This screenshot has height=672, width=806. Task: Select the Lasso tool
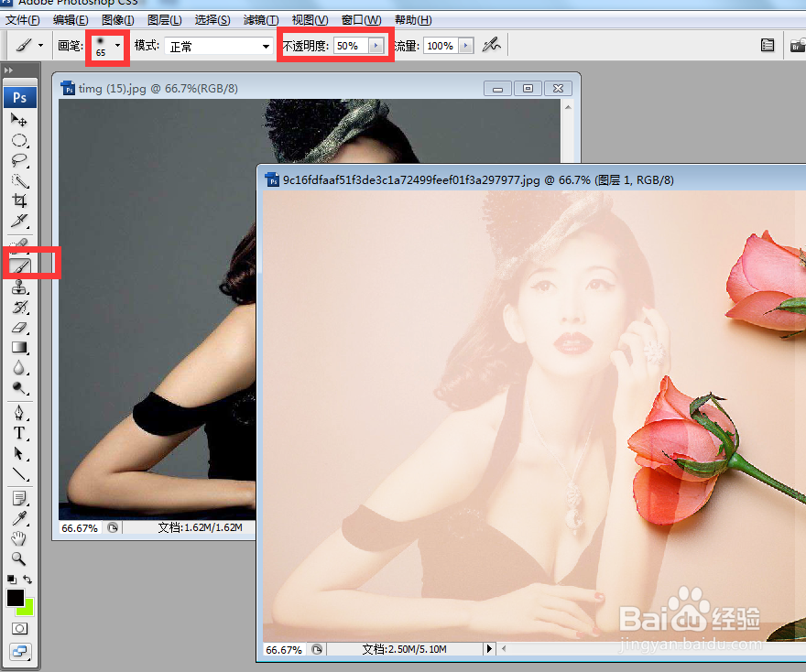(x=19, y=160)
